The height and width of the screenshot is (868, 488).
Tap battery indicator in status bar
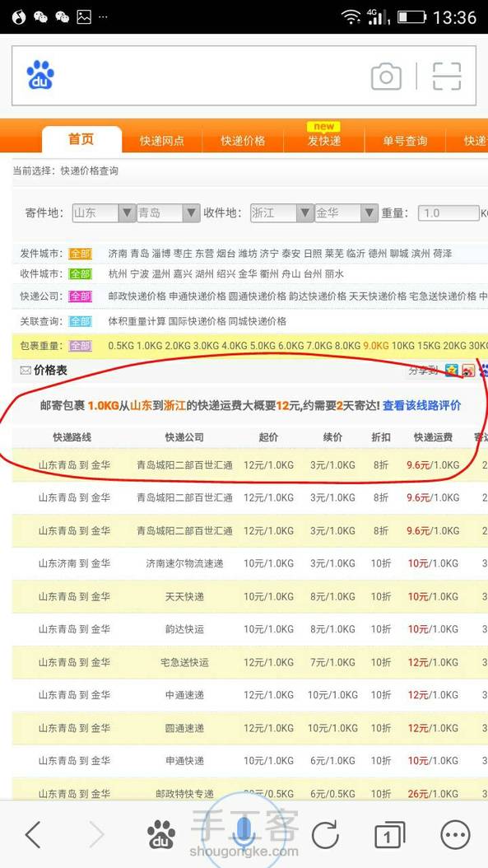pyautogui.click(x=411, y=17)
